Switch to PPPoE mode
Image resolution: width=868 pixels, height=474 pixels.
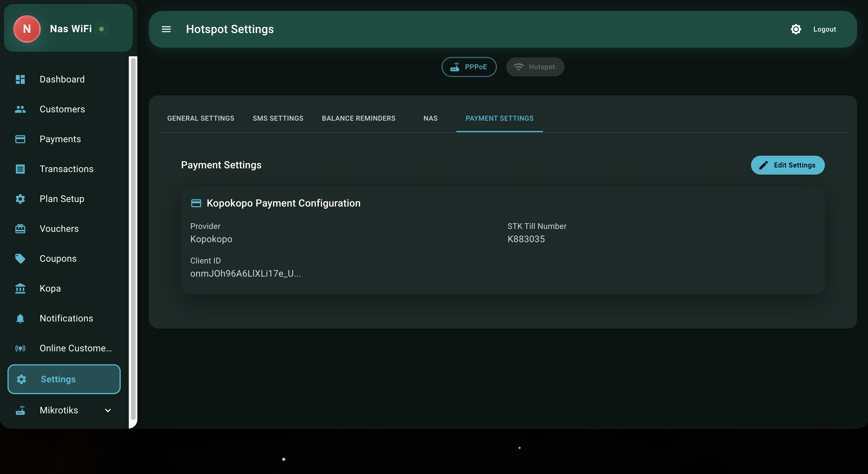[469, 67]
